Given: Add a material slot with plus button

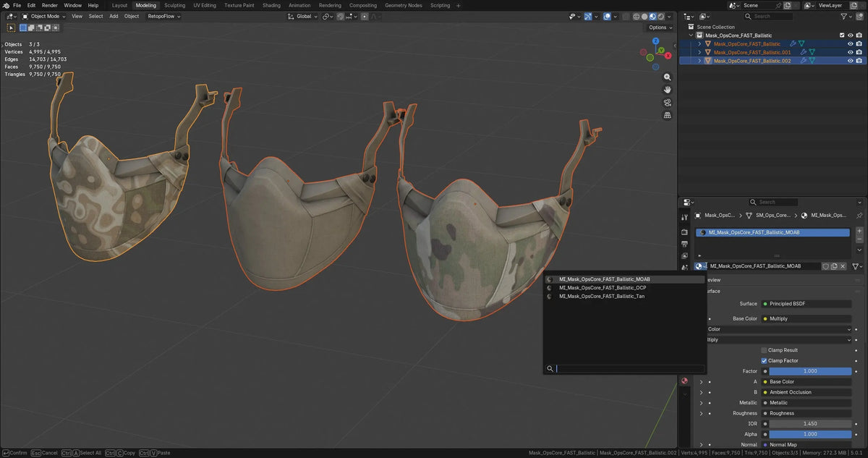Looking at the screenshot, I should 859,231.
